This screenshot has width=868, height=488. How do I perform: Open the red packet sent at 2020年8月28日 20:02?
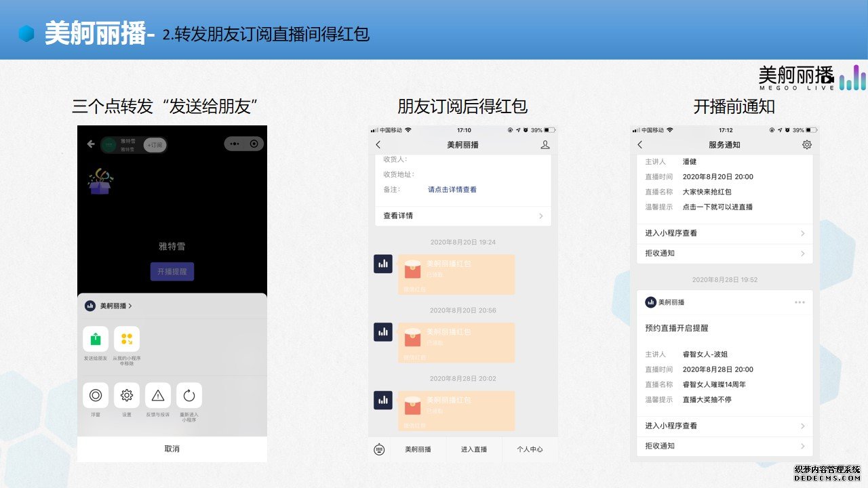pos(456,411)
